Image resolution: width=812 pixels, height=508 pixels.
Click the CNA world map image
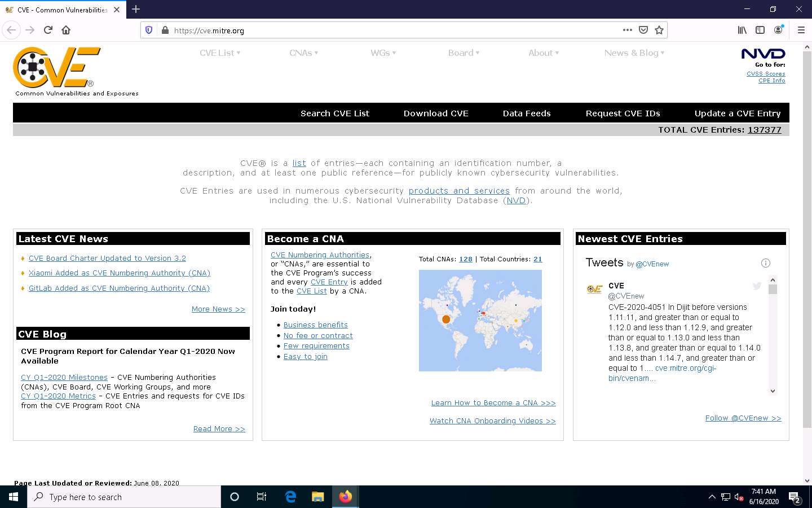click(480, 321)
